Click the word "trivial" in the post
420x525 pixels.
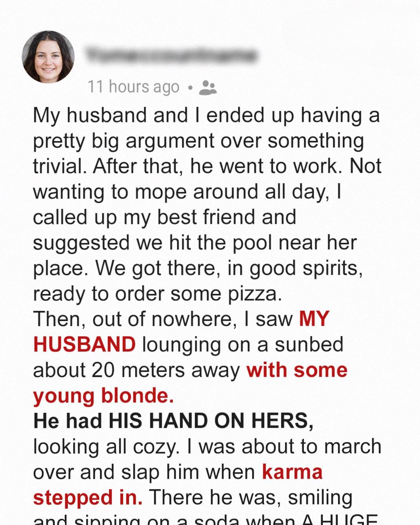[59, 166]
